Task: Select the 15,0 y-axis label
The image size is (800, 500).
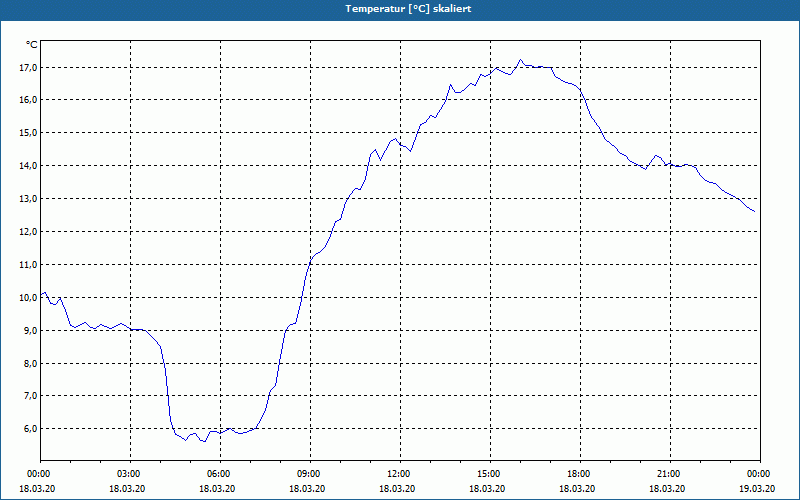Action: [29, 133]
